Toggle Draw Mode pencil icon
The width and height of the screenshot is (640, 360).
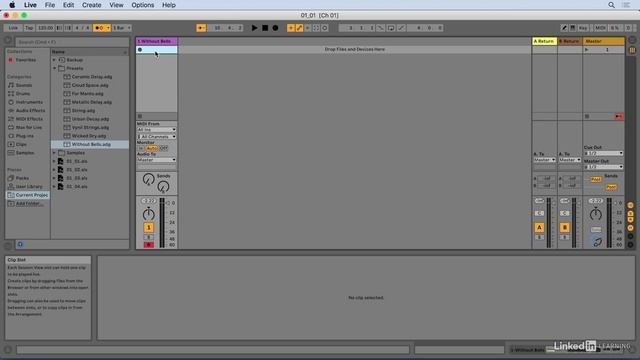coord(564,28)
